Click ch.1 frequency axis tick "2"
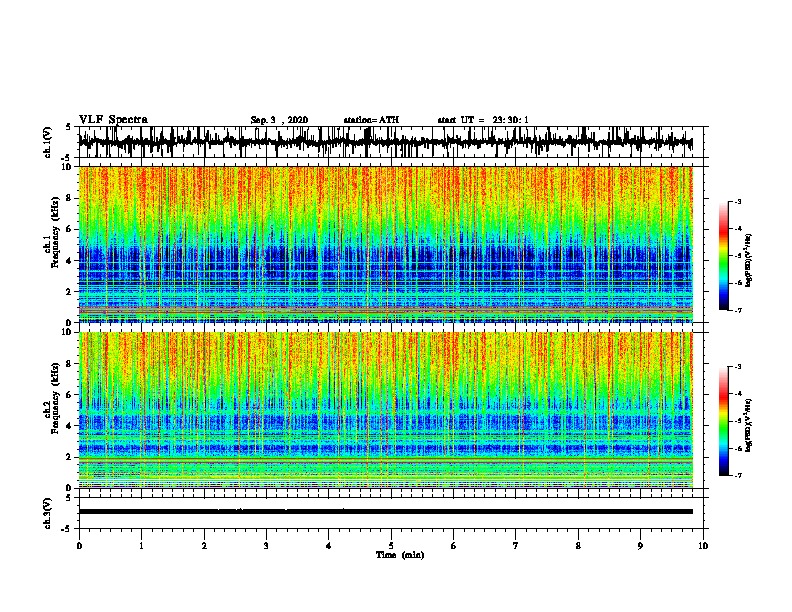 click(x=69, y=292)
